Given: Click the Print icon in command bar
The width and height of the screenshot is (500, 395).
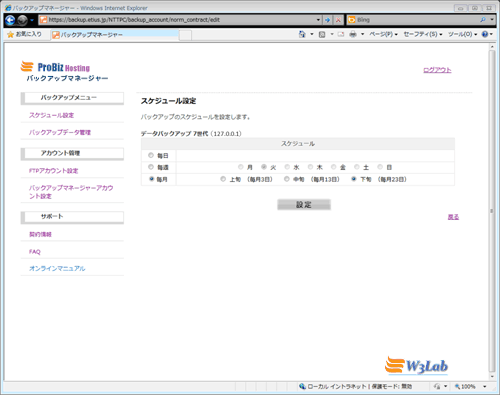Looking at the screenshot, I should (x=353, y=34).
